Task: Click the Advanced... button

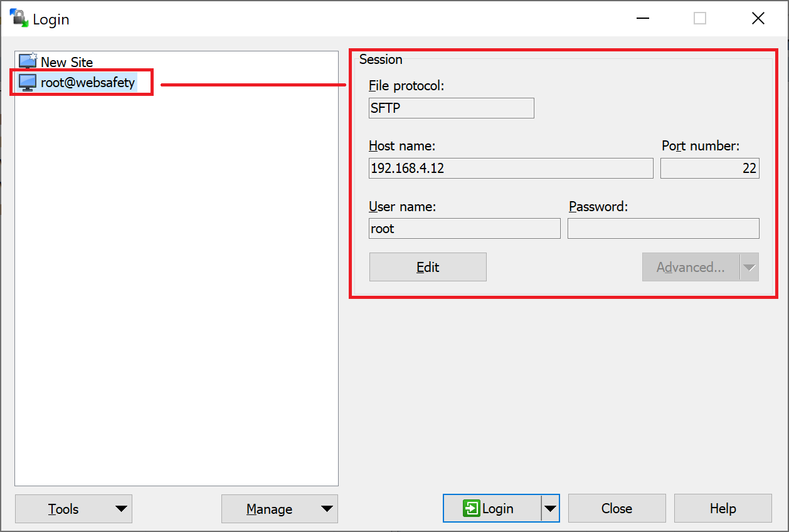Action: point(691,268)
